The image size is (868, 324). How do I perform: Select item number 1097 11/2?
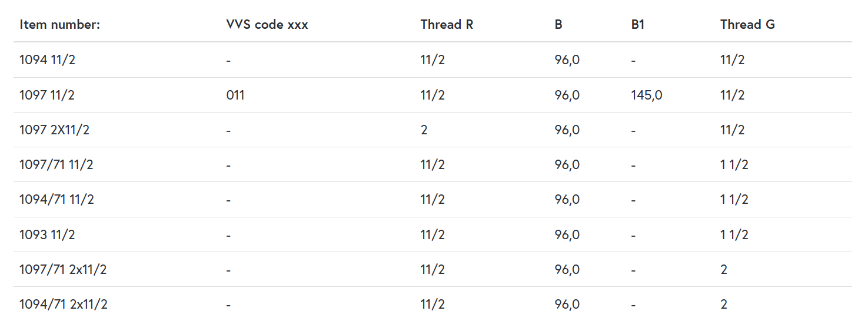coord(47,95)
